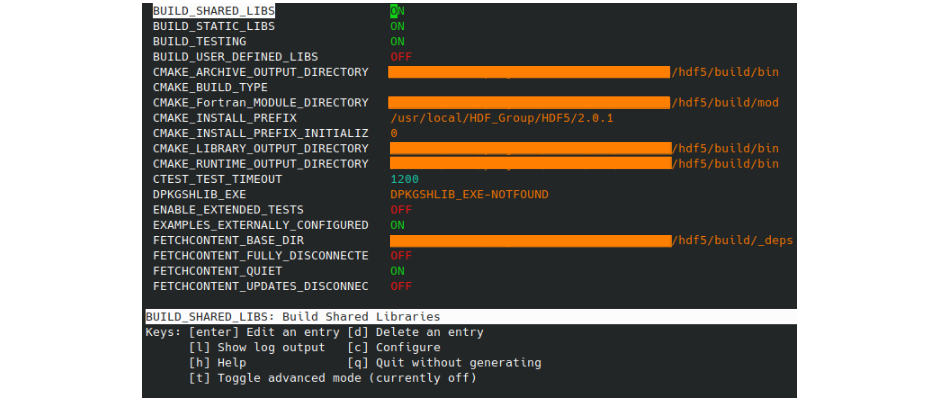The width and height of the screenshot is (939, 401).
Task: Toggle ENABLE_EXTENDED_TESTS OFF value
Action: pos(401,210)
